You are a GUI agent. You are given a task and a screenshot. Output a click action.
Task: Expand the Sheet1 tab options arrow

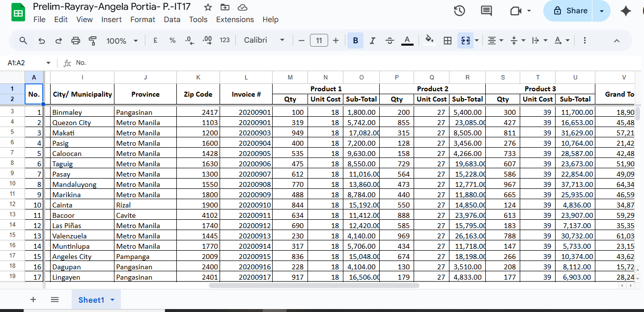click(112, 300)
